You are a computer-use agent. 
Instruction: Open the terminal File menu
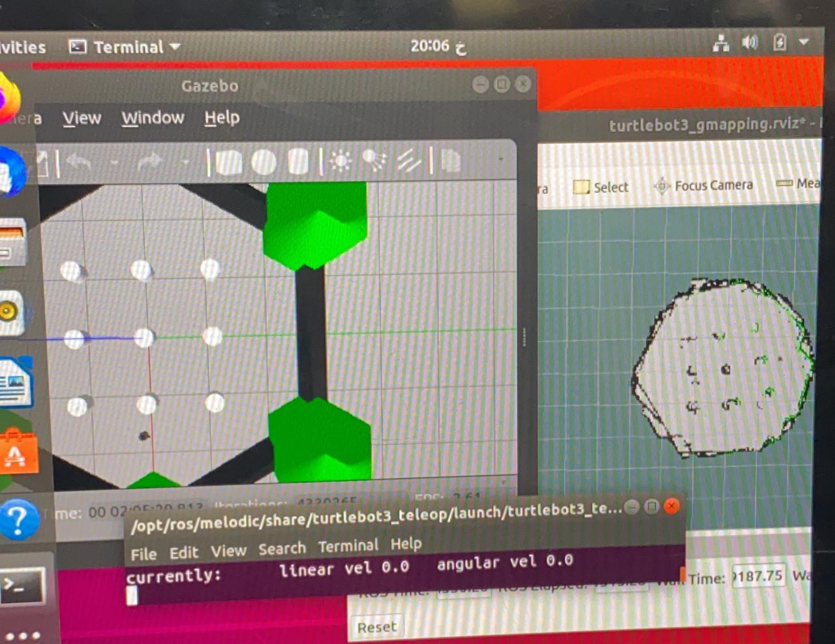[144, 554]
